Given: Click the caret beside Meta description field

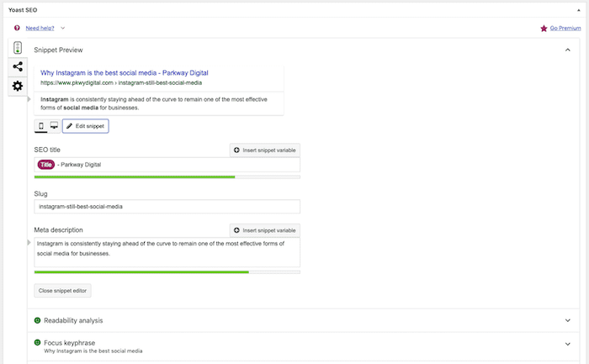Looking at the screenshot, I should [29, 243].
